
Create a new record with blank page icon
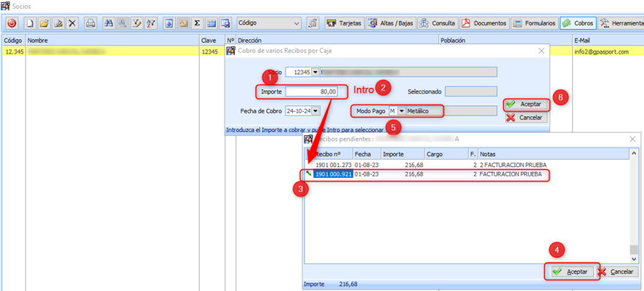pos(31,23)
